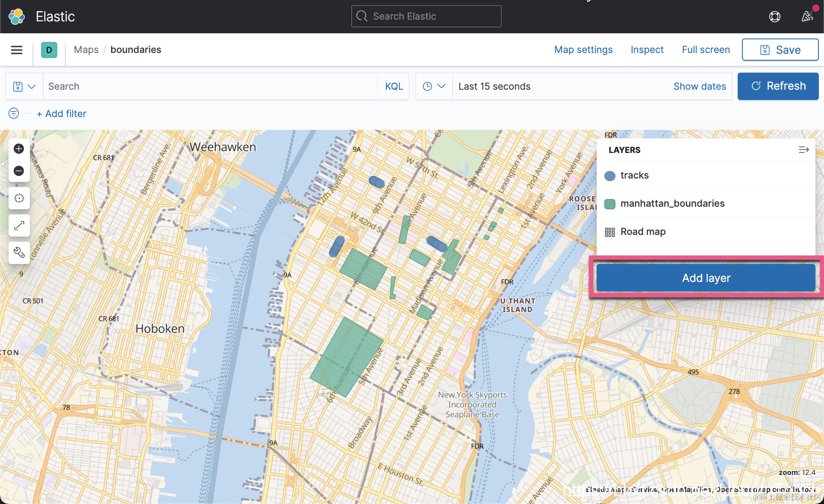Open the hamburger navigation menu

coord(17,50)
